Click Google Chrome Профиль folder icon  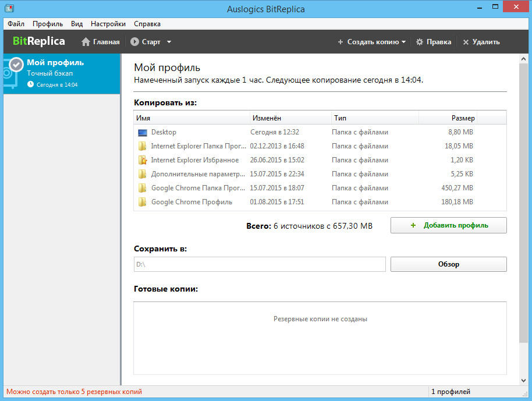pos(142,202)
